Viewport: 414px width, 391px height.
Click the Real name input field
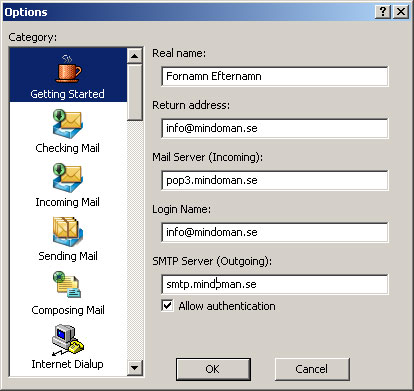[275, 76]
